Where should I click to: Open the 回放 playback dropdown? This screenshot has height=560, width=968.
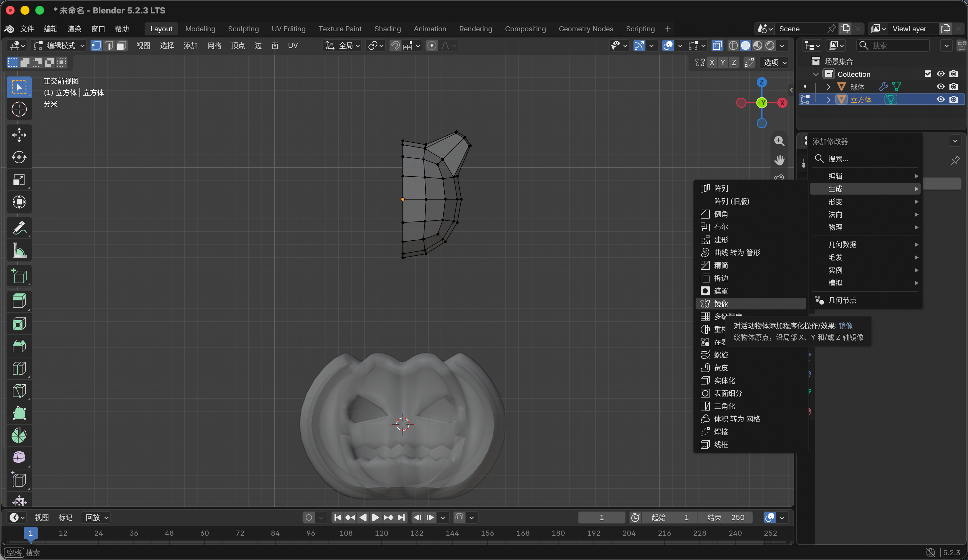click(x=96, y=517)
